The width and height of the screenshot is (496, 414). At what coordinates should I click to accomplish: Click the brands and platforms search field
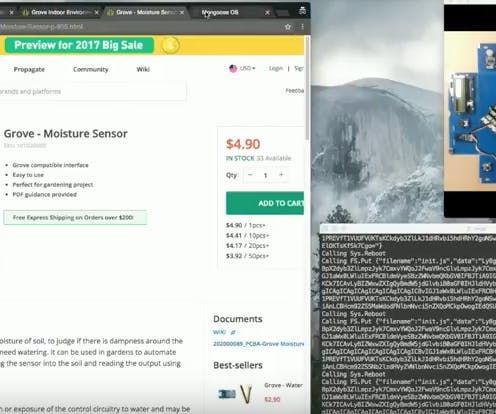click(93, 91)
